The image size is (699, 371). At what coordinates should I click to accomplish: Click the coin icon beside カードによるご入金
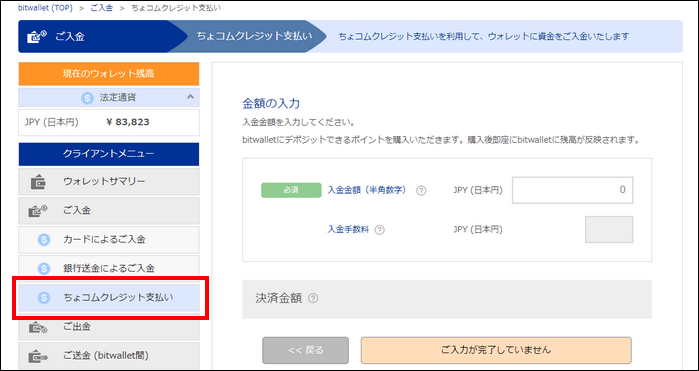point(44,240)
